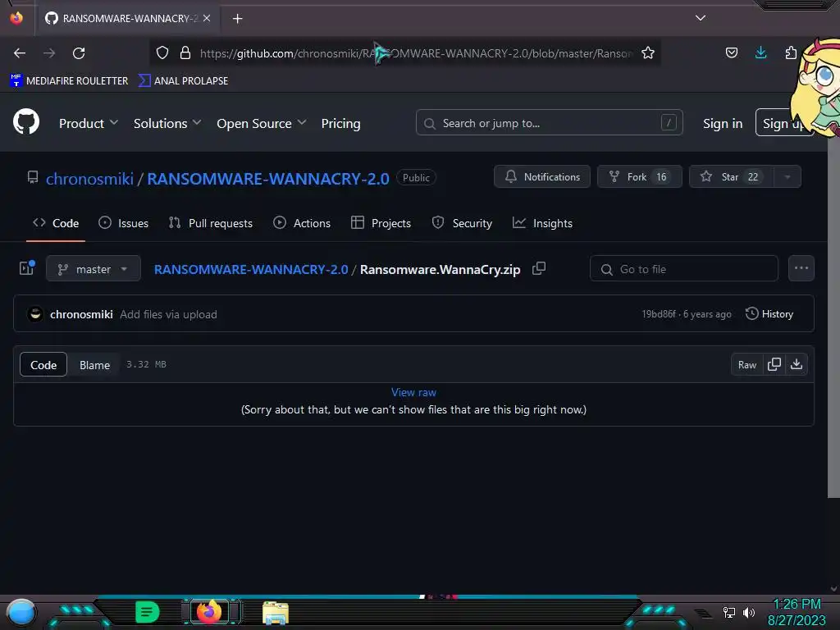Screen dimensions: 840x630
Task: Open the Pocket save icon
Action: (x=732, y=53)
